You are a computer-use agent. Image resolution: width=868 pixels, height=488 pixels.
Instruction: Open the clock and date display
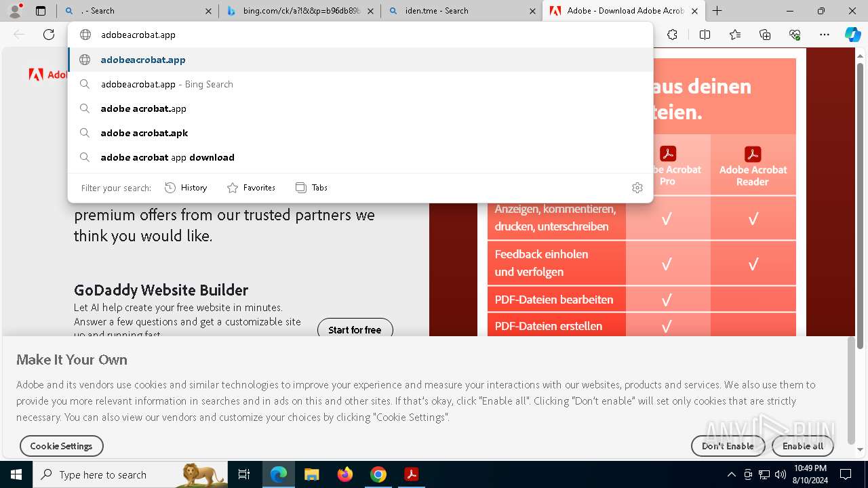(810, 474)
